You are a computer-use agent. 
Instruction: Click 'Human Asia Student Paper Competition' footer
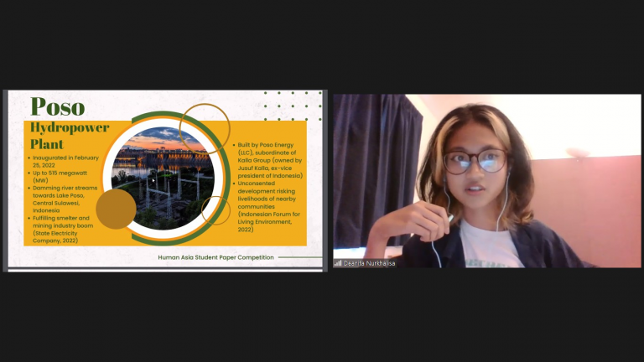(x=216, y=257)
